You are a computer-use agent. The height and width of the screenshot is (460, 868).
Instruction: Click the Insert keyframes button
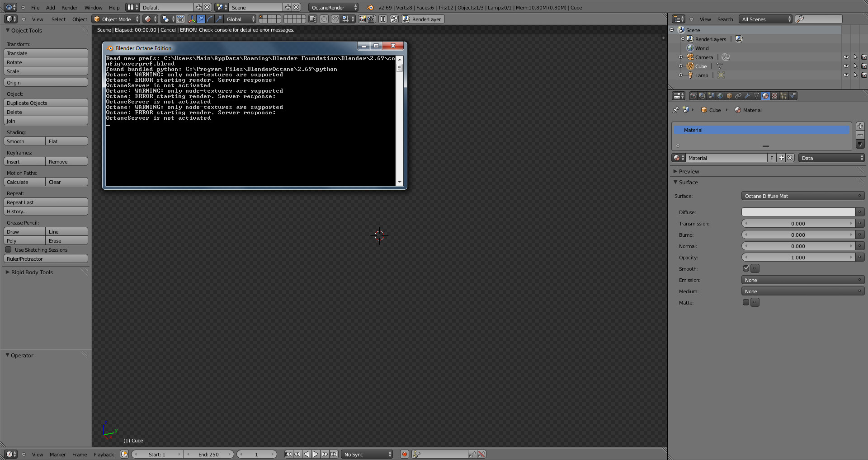pos(24,161)
